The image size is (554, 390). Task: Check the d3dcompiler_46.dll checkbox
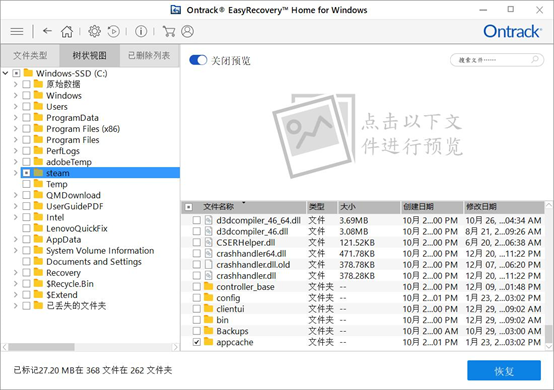pos(197,231)
